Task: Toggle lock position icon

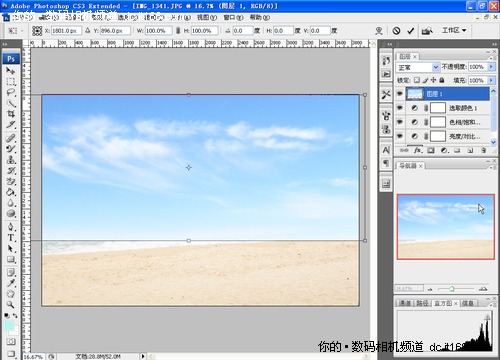Action: click(433, 80)
